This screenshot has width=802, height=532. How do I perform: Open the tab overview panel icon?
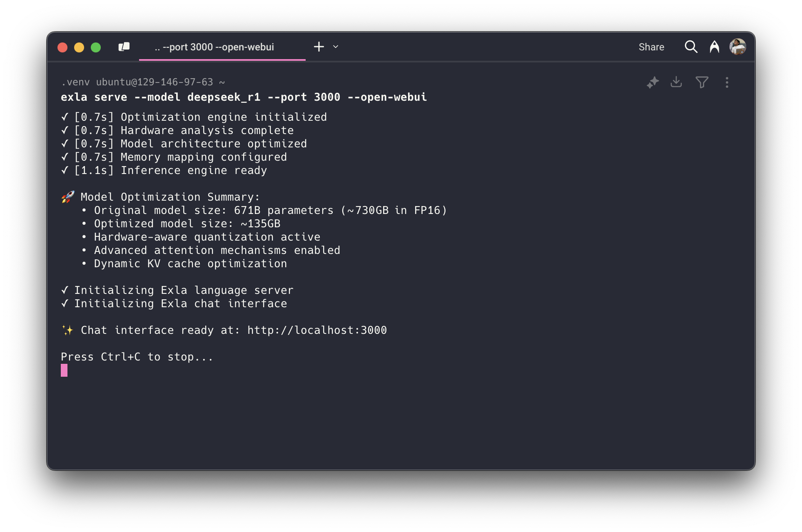(x=124, y=47)
